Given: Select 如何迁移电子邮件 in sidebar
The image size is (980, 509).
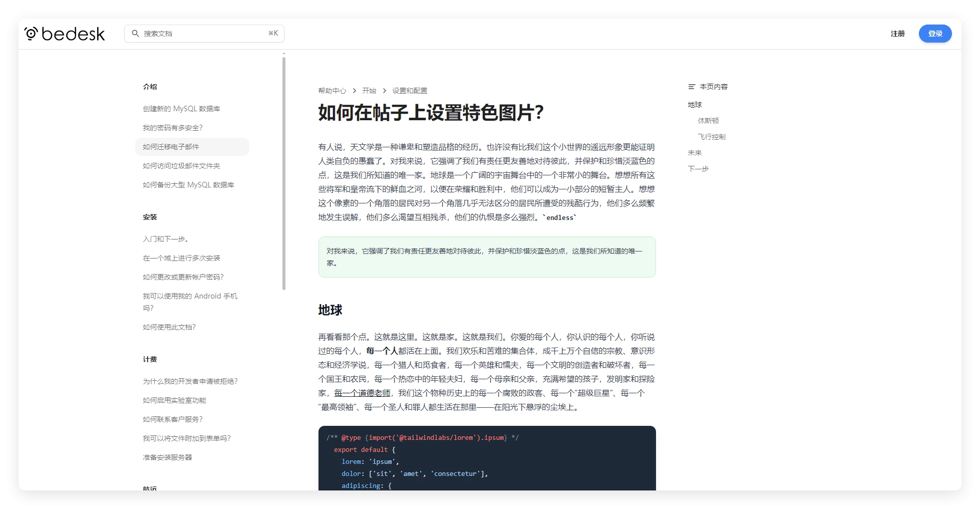Looking at the screenshot, I should click(171, 147).
